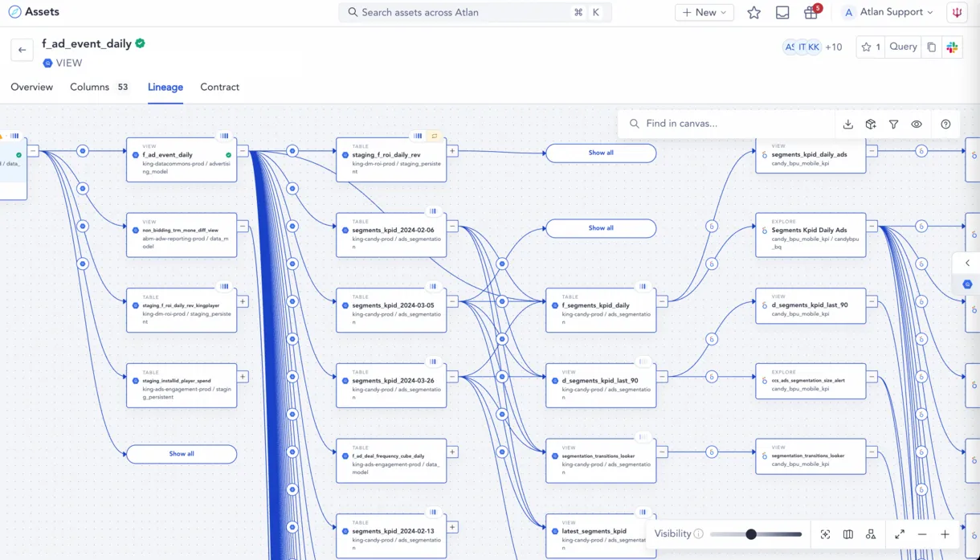
Task: Click the copy link icon beside Query
Action: (931, 47)
